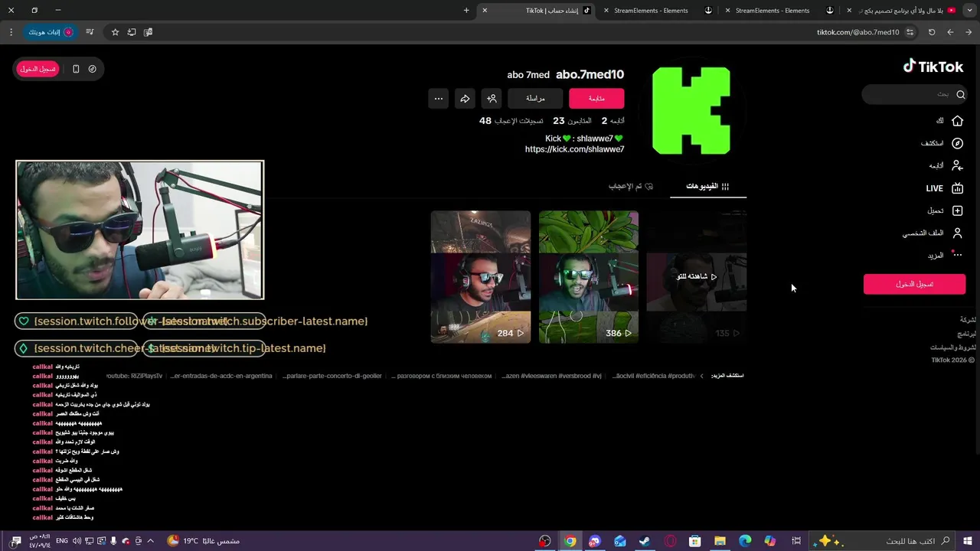Click the search magnifier icon in TikTok sidebar
This screenshot has height=551, width=980.
961,94
